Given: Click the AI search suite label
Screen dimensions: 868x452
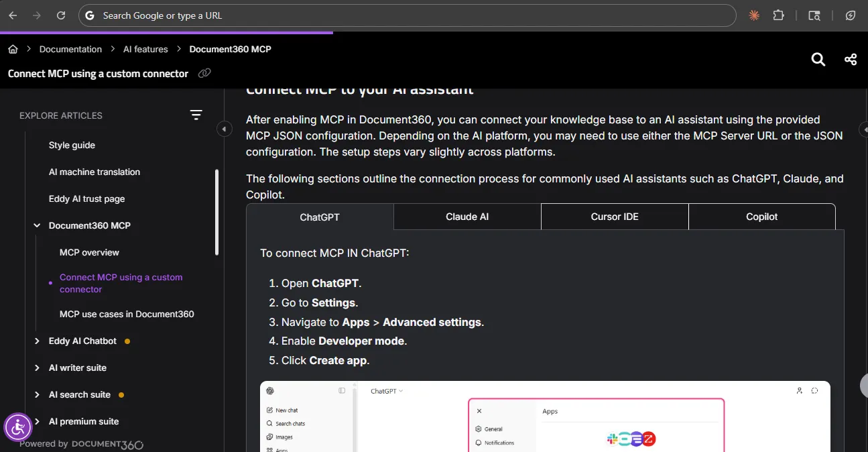Looking at the screenshot, I should (x=80, y=394).
